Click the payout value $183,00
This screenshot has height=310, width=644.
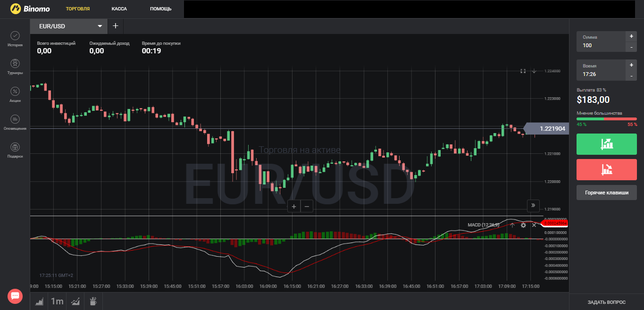[x=593, y=100]
